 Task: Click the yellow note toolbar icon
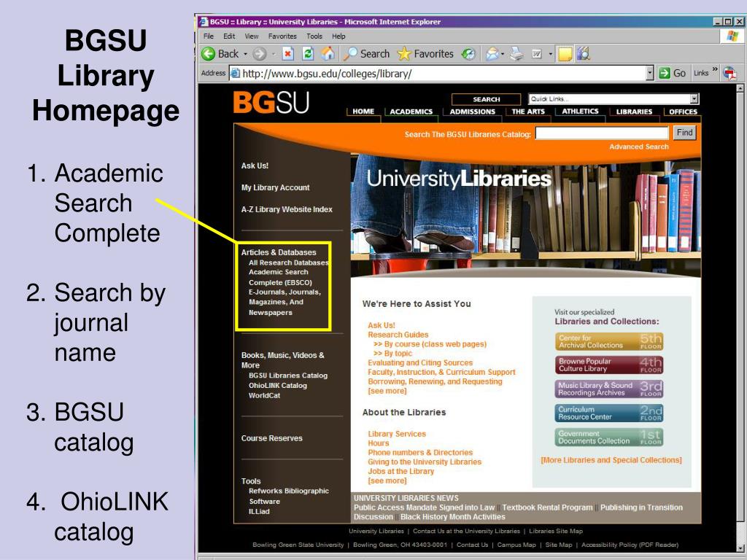tap(565, 54)
